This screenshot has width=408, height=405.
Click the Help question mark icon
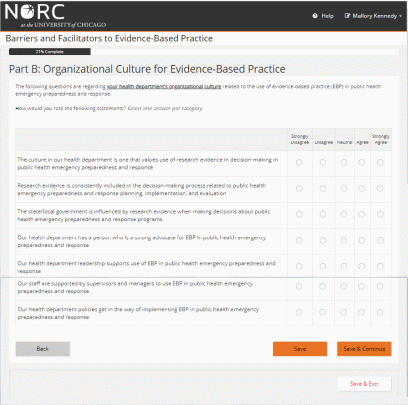(315, 16)
